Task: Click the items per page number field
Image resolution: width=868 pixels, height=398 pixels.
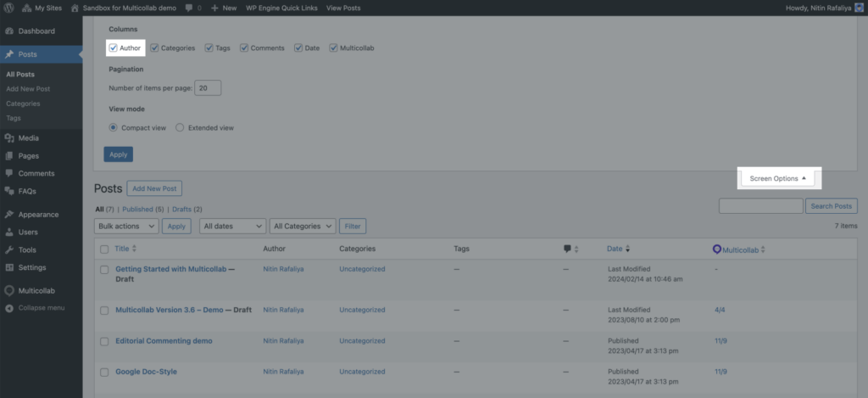Action: pos(209,88)
